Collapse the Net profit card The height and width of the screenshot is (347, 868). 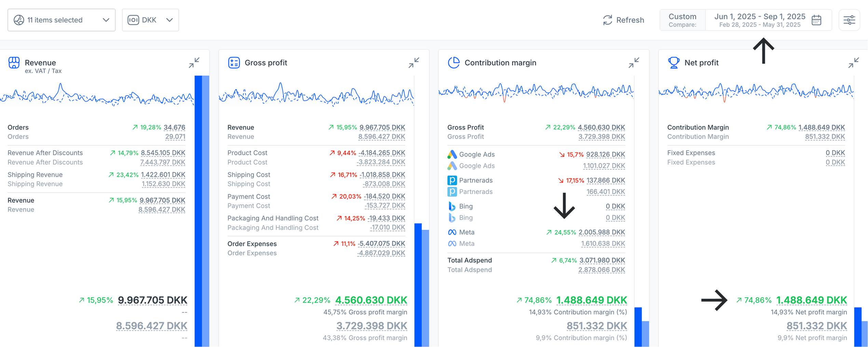[x=853, y=63]
